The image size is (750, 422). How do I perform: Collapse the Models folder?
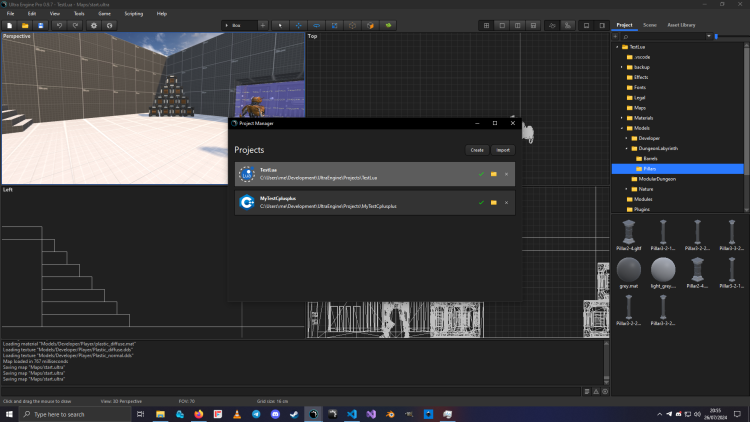(622, 128)
